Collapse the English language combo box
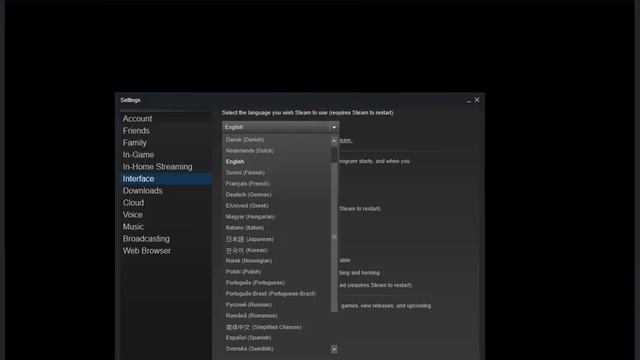Screen dimensions: 640x360 pos(280,127)
